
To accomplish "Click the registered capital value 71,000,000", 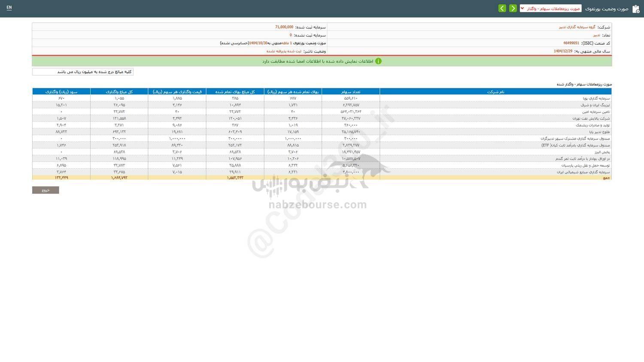I will click(284, 27).
